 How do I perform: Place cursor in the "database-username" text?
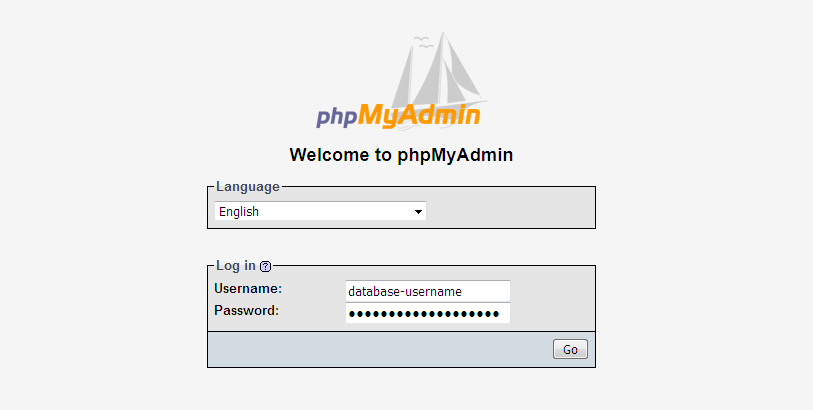click(405, 292)
